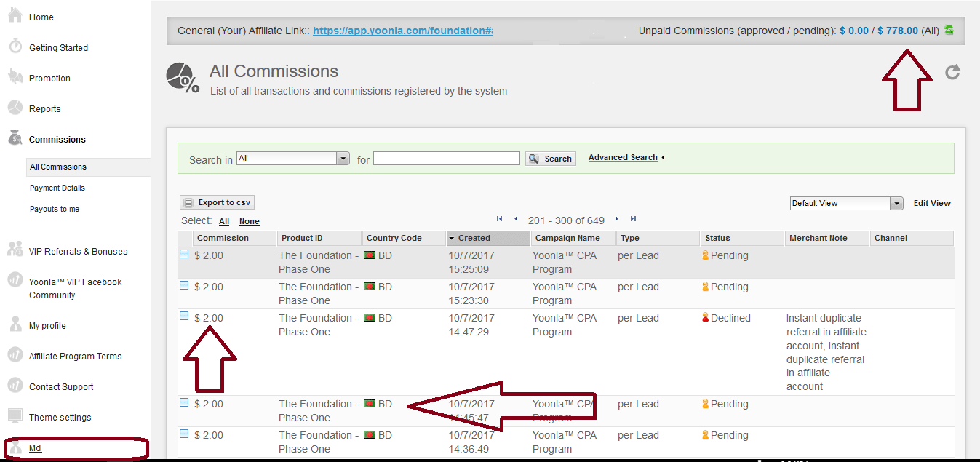The width and height of the screenshot is (980, 462).
Task: Select All rows link
Action: tap(224, 221)
